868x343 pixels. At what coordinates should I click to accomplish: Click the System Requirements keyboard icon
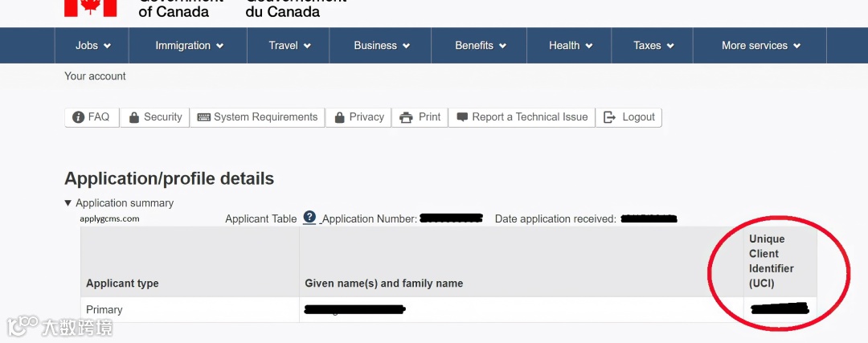[203, 117]
